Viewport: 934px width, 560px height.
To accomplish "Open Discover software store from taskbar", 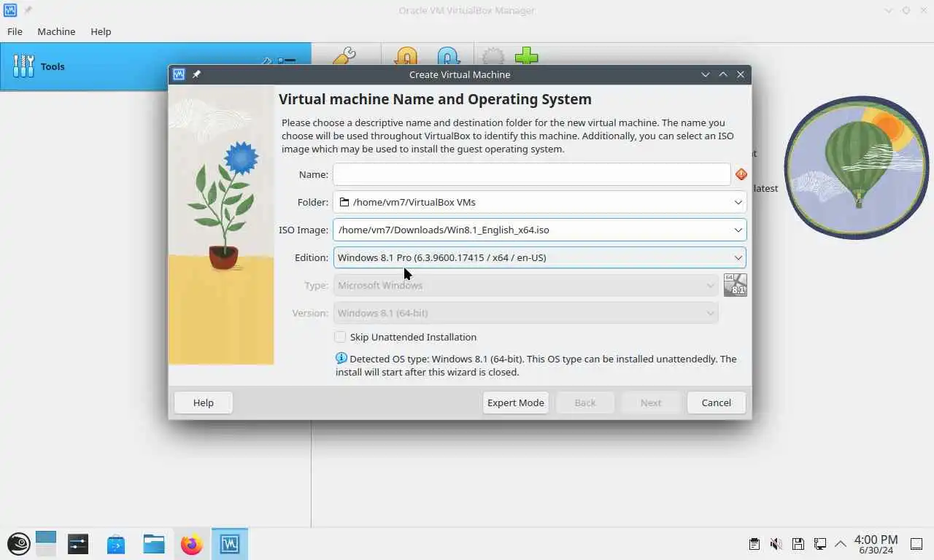I will (116, 544).
